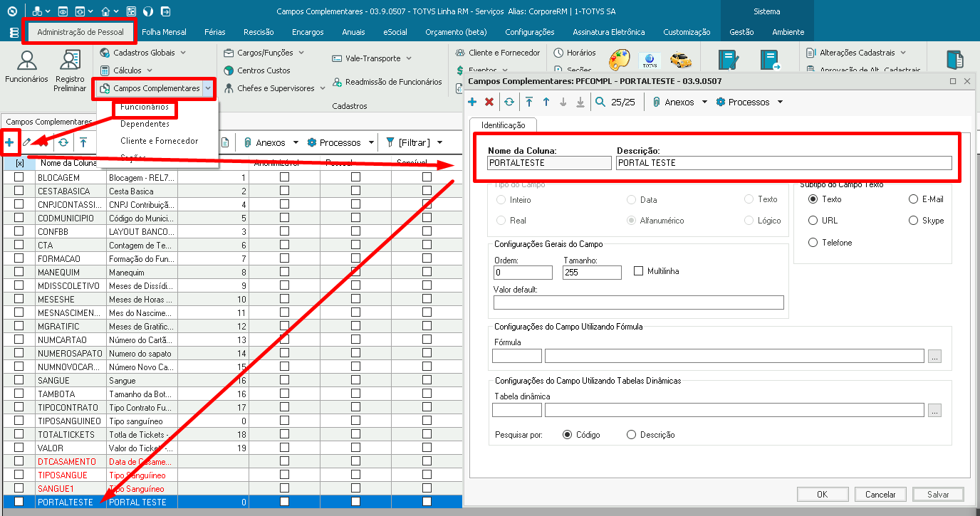Viewport: 980px width, 516px height.
Task: Jump to first record in main list toolbar
Action: coord(83,142)
